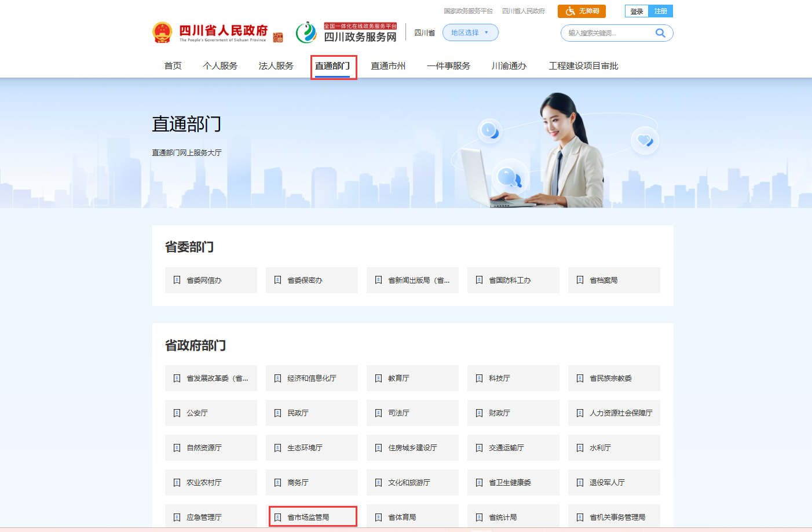
Task: Click the bookmark icon beside 水利厅
Action: click(x=579, y=447)
